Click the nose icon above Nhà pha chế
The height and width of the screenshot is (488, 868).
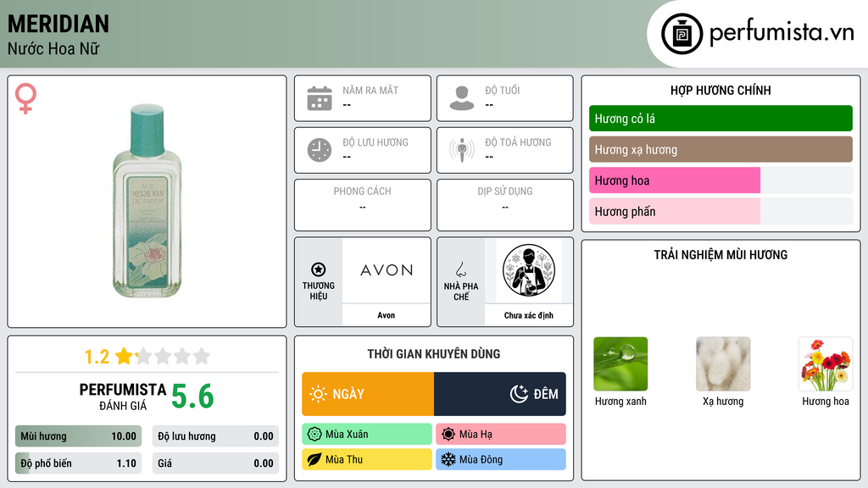(460, 269)
